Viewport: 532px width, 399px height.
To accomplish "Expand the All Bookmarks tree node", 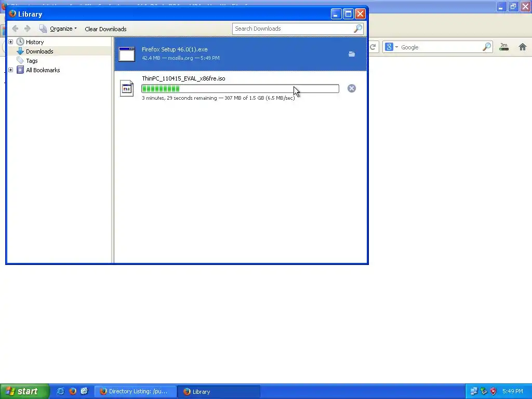I will [x=11, y=70].
